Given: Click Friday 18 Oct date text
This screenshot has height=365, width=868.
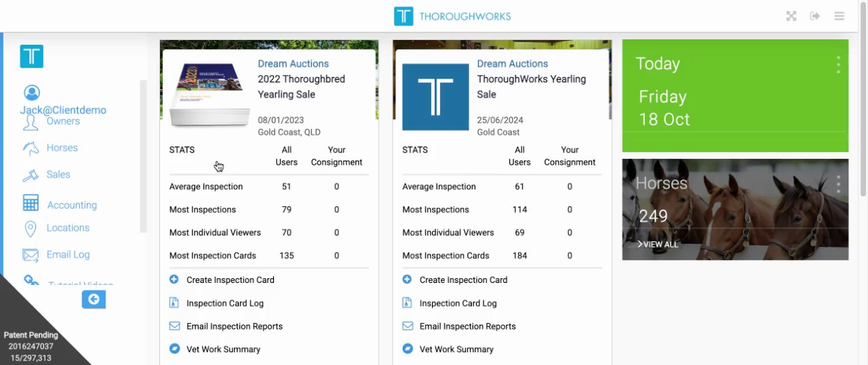Looking at the screenshot, I should 665,108.
